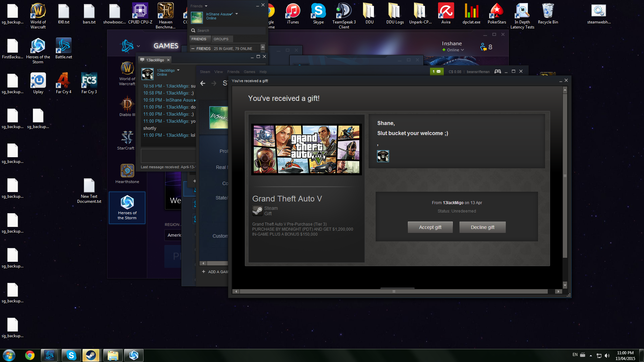
Task: Open View menu in Steam window
Action: 218,72
